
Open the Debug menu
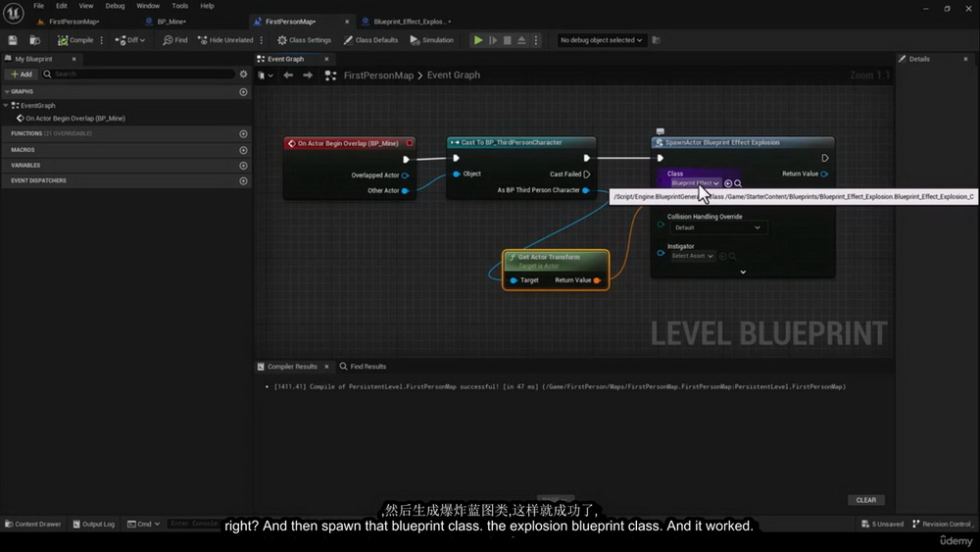115,6
